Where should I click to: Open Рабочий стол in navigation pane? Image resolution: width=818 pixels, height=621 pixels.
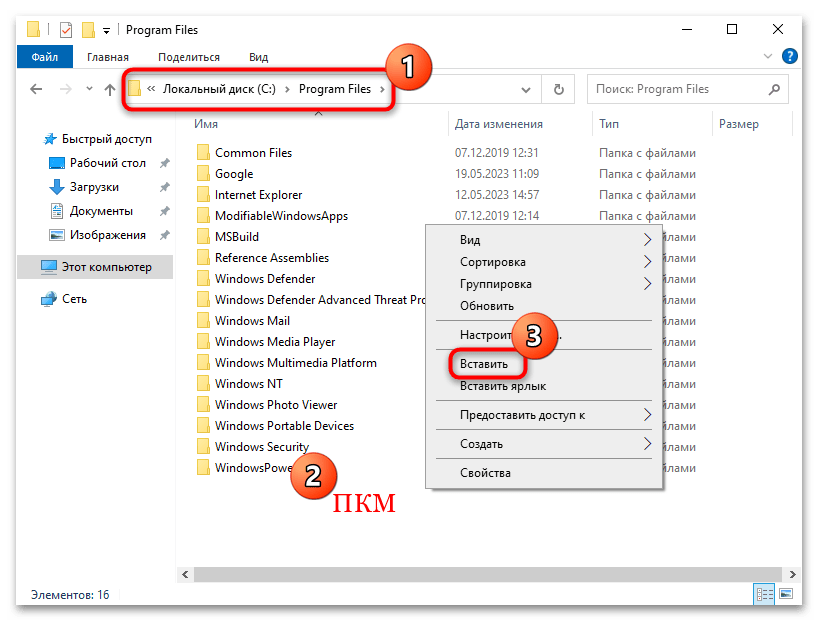click(107, 163)
